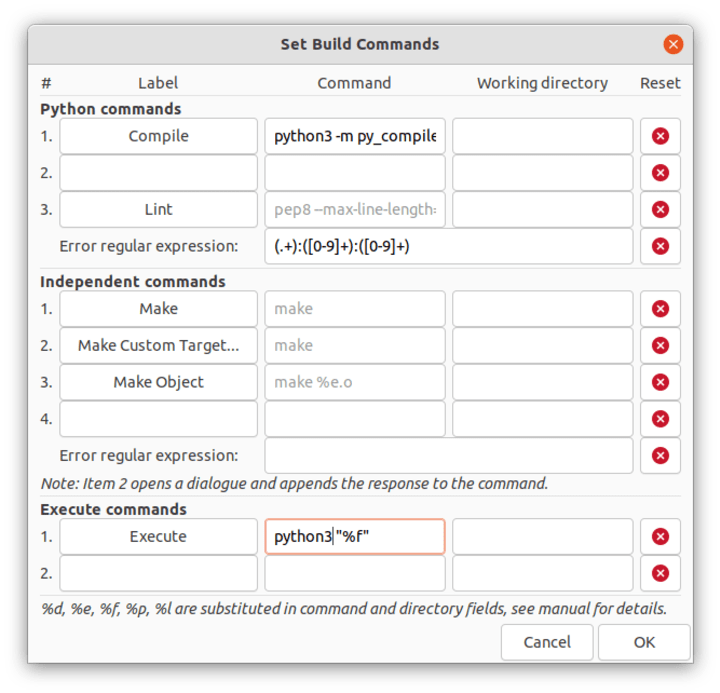Reset the Python Compile command row

660,136
